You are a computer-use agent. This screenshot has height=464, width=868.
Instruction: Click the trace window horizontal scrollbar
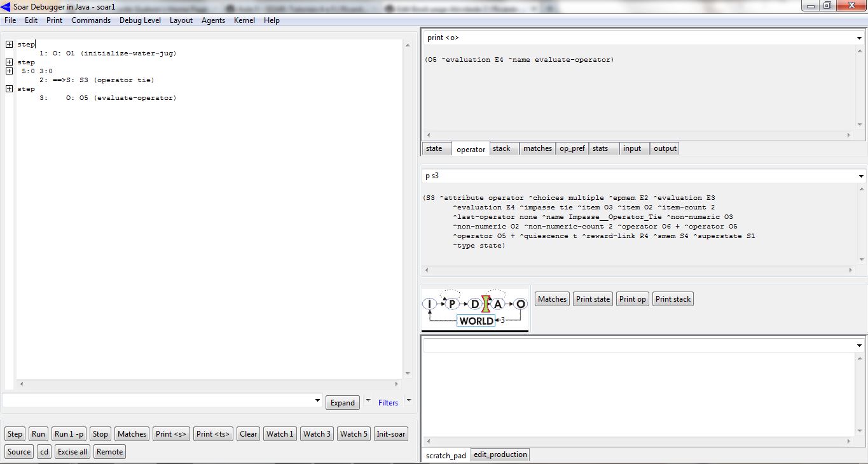pyautogui.click(x=209, y=384)
